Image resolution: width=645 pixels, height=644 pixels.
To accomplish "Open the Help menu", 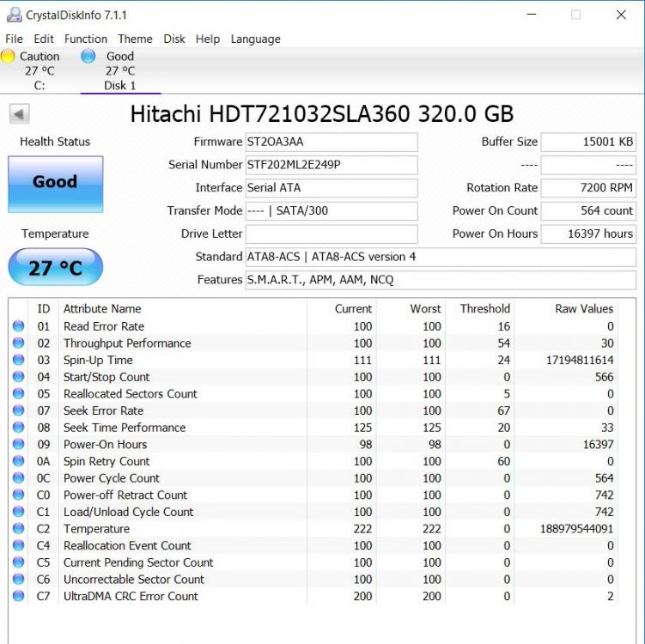I will [x=207, y=39].
